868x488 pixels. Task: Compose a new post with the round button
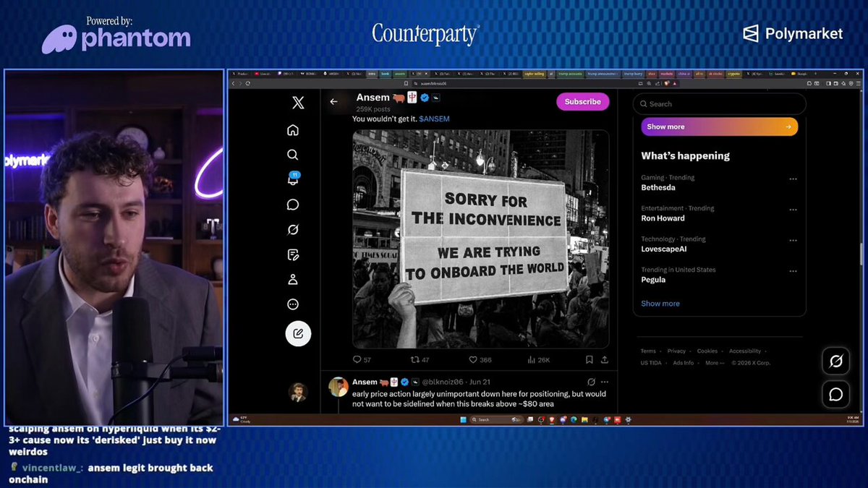(298, 333)
